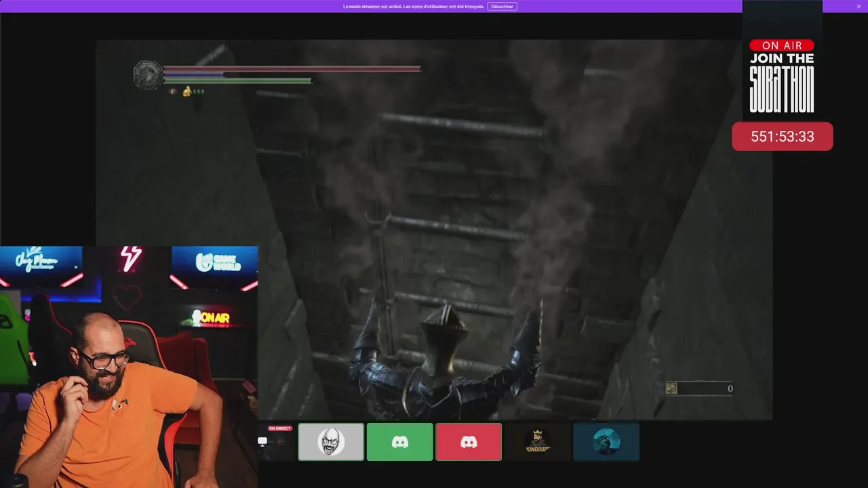Dismiss the purple streamer mode banner
The width and height of the screenshot is (868, 488).
pos(859,6)
